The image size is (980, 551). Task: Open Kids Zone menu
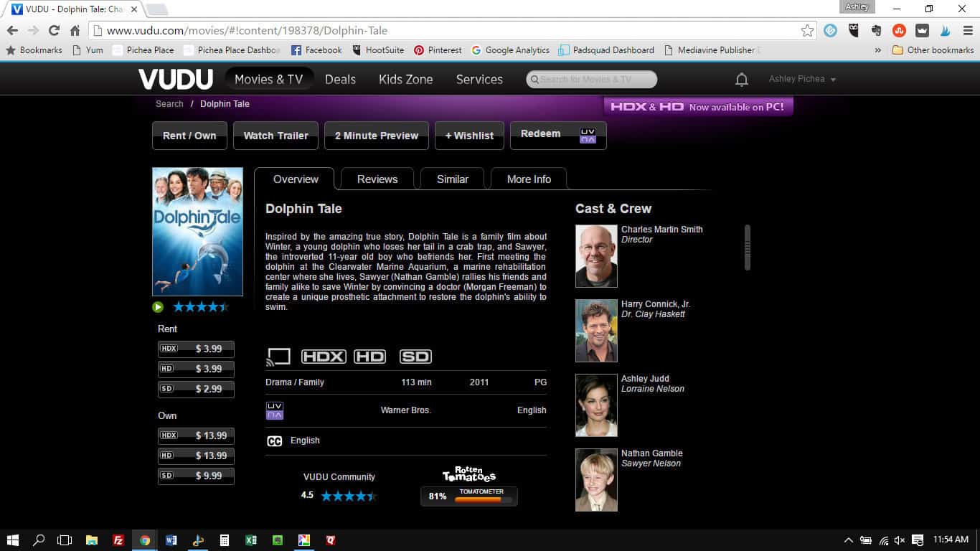pos(405,79)
